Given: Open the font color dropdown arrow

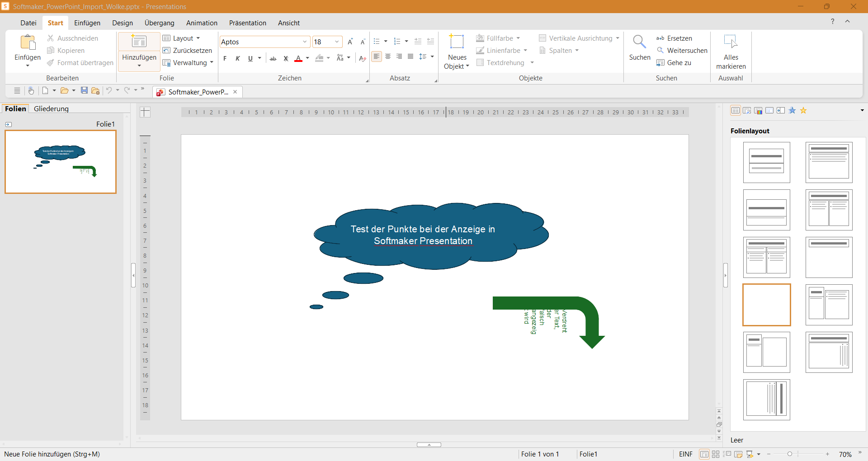Looking at the screenshot, I should coord(307,58).
